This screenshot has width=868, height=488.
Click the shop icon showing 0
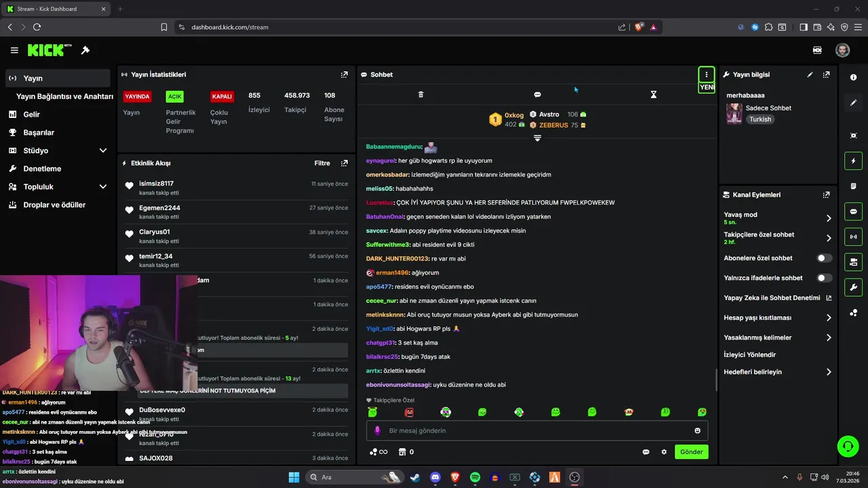click(406, 452)
